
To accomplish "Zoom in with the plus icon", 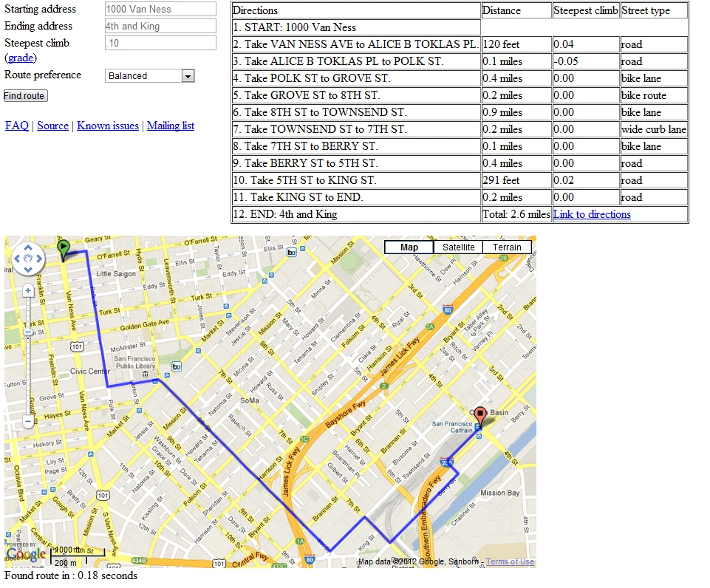I will [x=28, y=290].
